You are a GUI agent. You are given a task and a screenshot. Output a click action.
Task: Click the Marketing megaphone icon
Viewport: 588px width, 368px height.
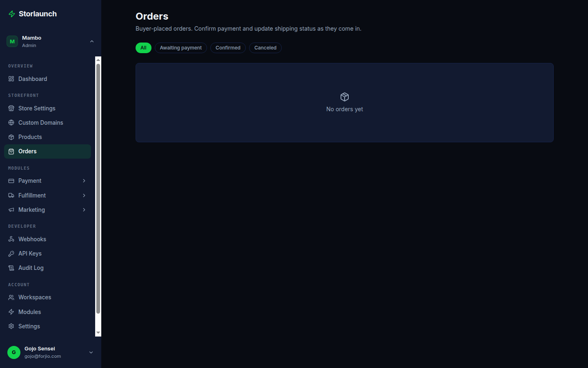pos(11,210)
